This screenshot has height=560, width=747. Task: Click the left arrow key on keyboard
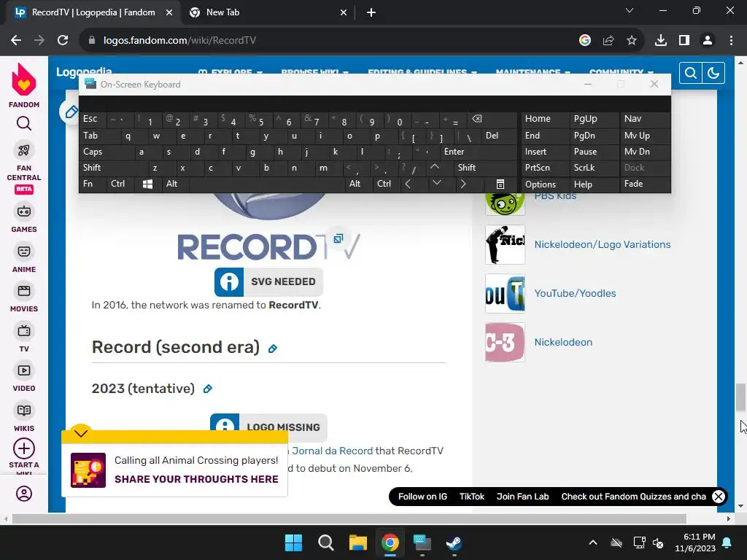(408, 184)
